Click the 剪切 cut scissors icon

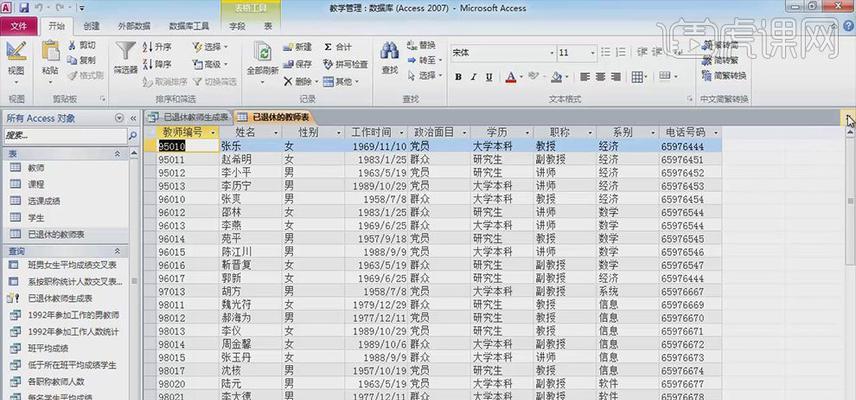72,45
